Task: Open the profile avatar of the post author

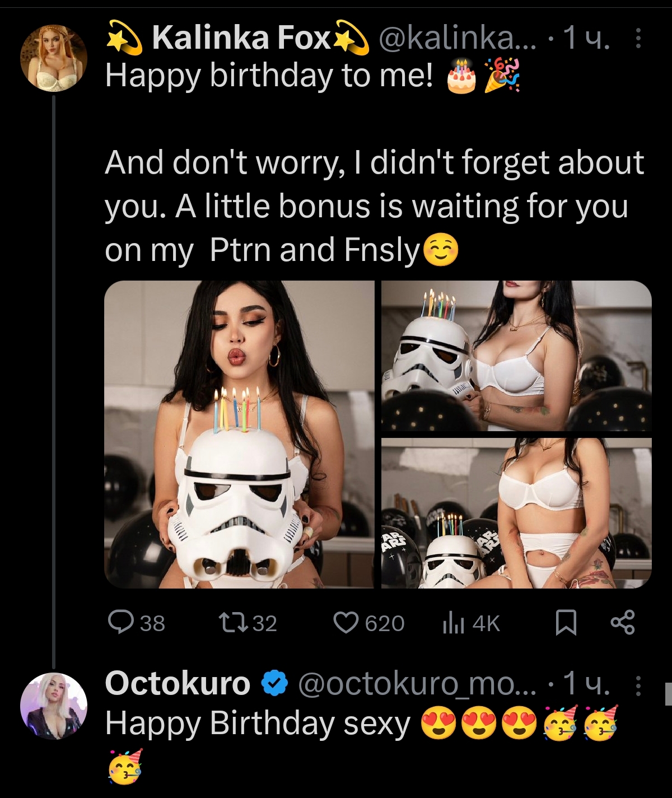Action: pyautogui.click(x=54, y=58)
